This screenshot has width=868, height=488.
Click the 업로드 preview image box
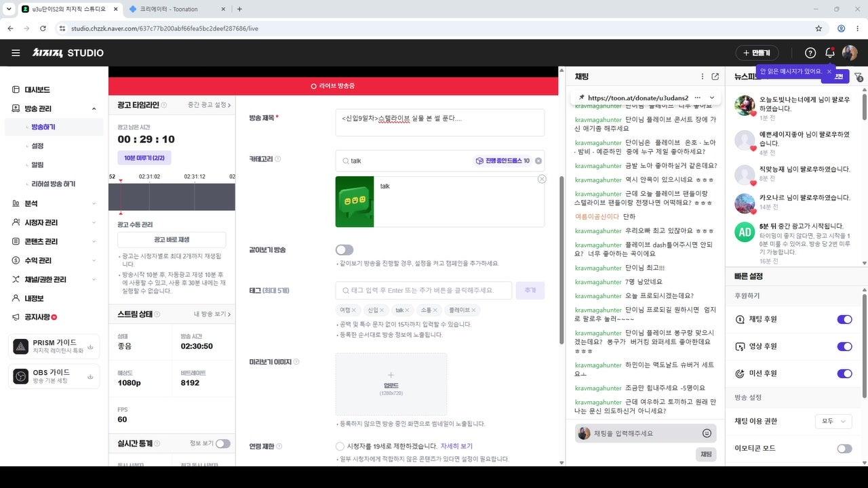click(391, 384)
